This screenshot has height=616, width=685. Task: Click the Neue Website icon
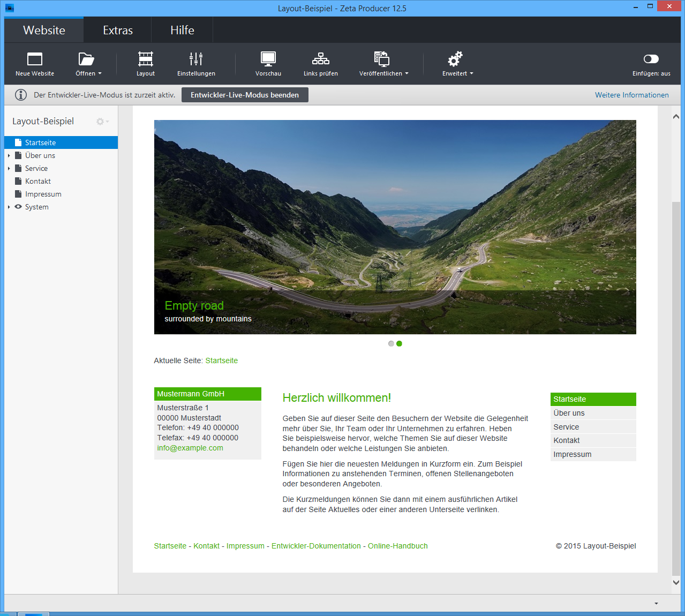[35, 59]
